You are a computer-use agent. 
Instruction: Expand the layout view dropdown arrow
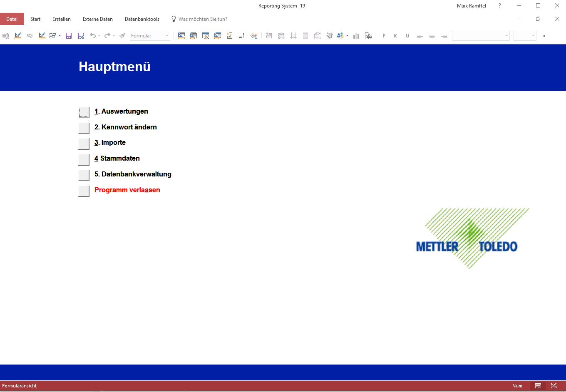pyautogui.click(x=60, y=36)
